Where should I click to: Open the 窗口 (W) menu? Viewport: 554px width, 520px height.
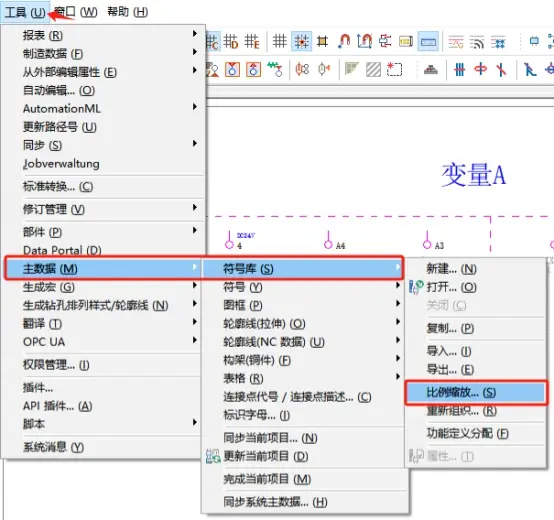[76, 12]
